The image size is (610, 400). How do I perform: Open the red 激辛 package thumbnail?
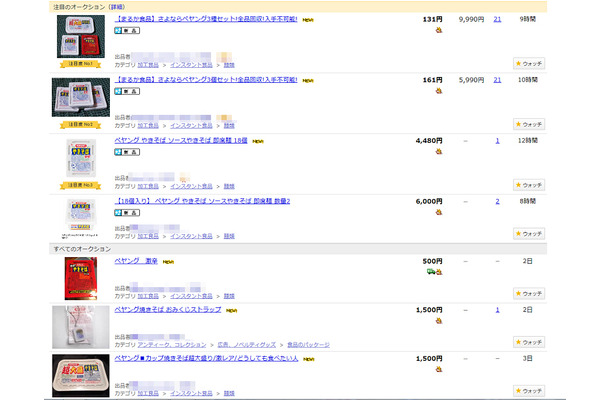click(x=81, y=279)
